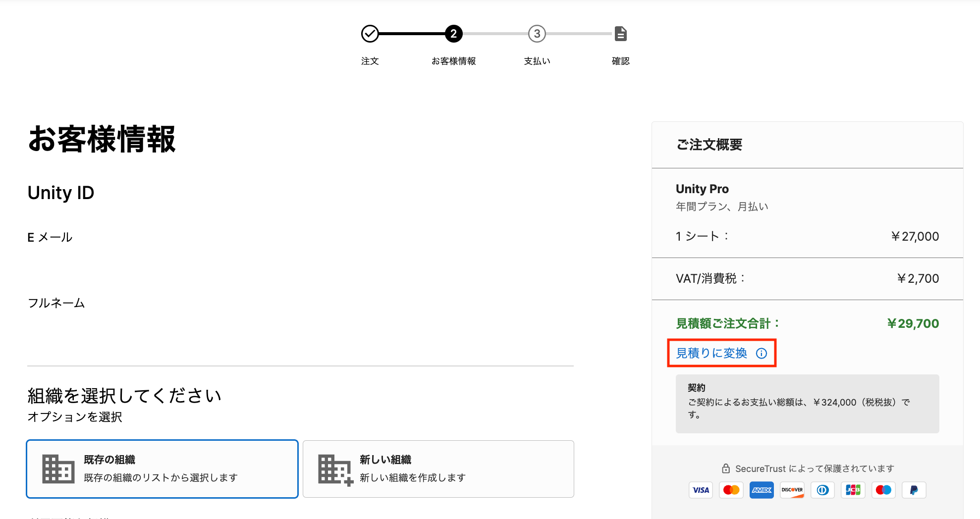Viewport: 980px width, 519px height.
Task: Click the Unity Pro product name
Action: tap(702, 189)
